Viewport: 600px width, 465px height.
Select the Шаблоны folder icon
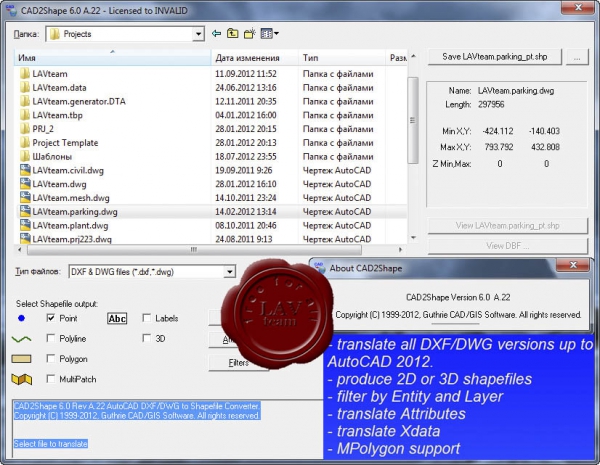[x=24, y=157]
